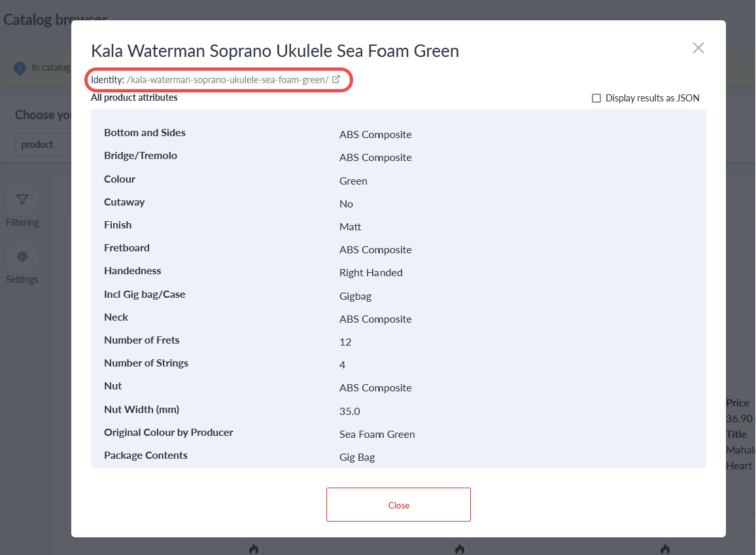The image size is (756, 555).
Task: Click the blue info icon in the banner
Action: coord(20,67)
